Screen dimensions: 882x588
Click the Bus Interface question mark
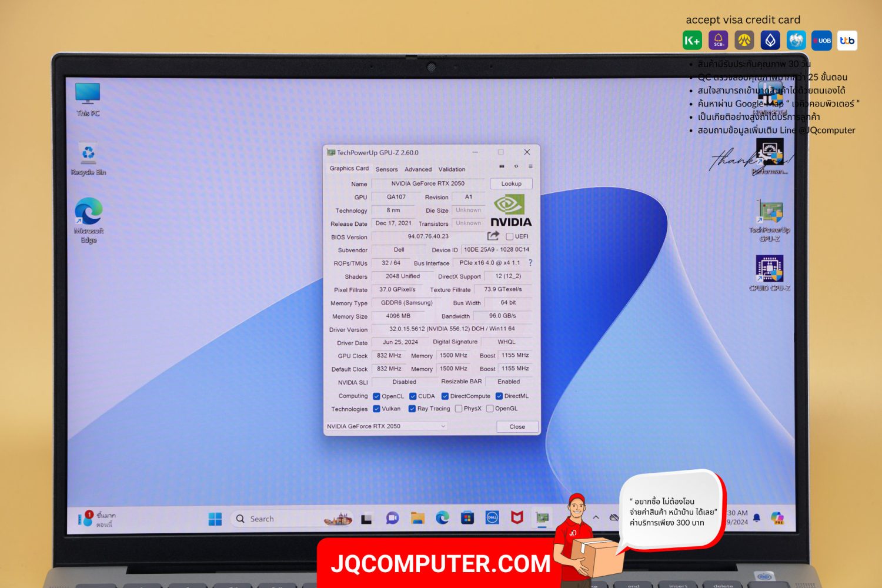click(530, 263)
